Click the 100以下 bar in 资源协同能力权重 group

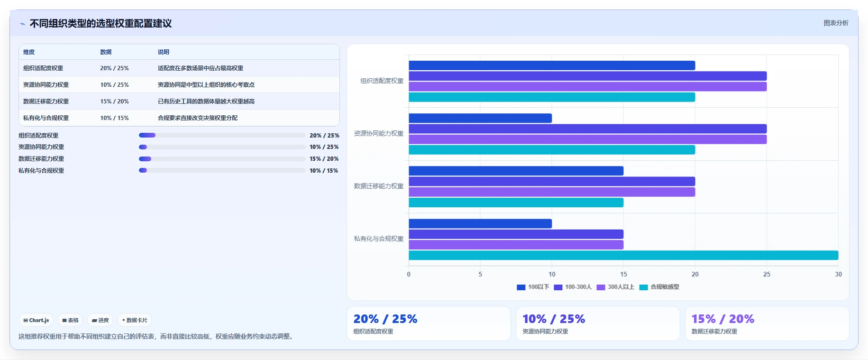pos(480,118)
